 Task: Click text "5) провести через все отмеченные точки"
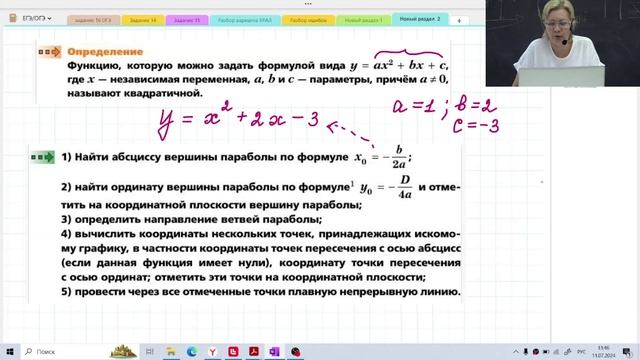tap(173, 292)
